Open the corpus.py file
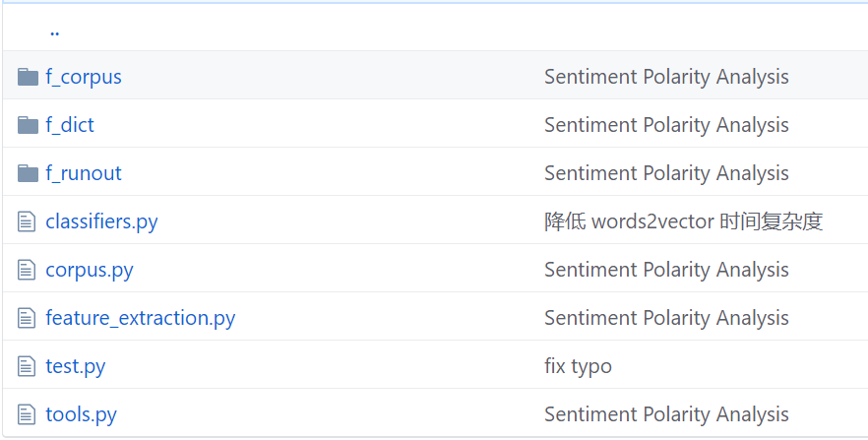Viewport: 868px width, 440px height. pyautogui.click(x=90, y=270)
